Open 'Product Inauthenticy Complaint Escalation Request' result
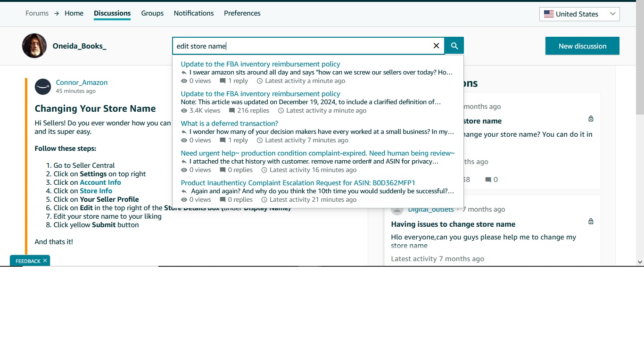This screenshot has height=362, width=644. 298,183
